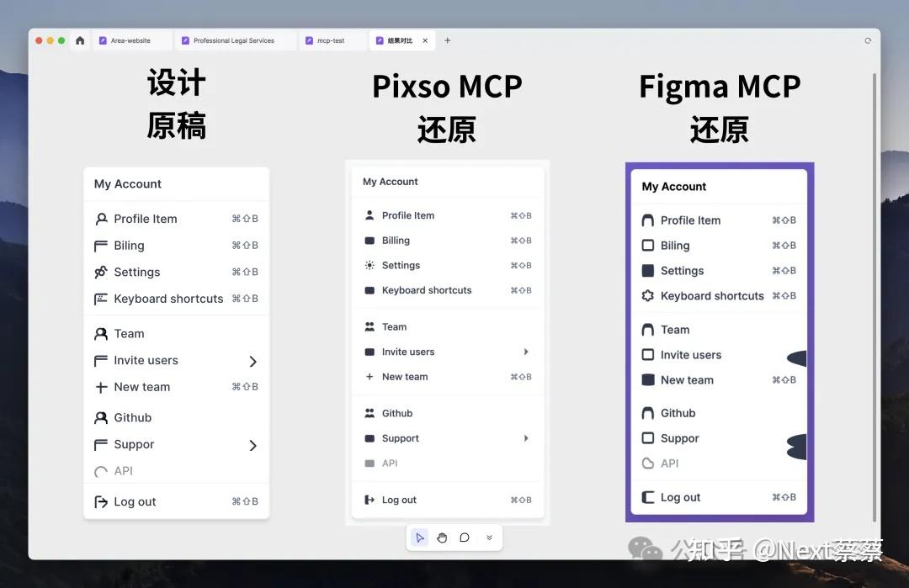Click the Settings gear icon in the Figma MCP menu
Screen dimensions: 909x588
(646, 270)
